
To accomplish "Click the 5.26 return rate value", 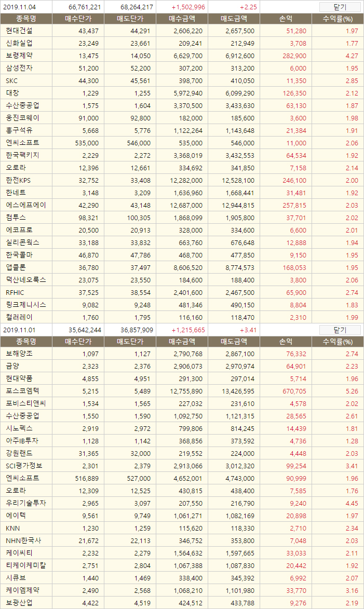I will click(352, 391).
